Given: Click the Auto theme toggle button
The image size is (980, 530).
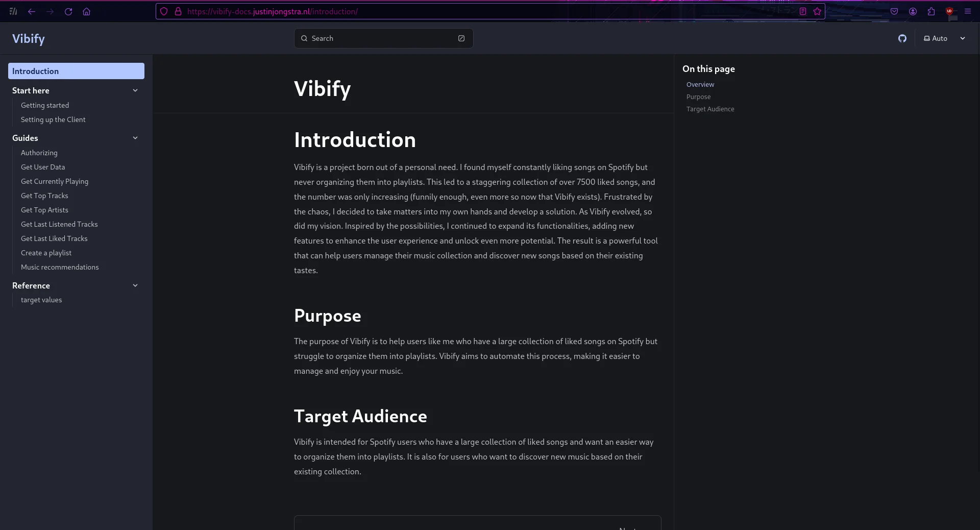Looking at the screenshot, I should coord(936,38).
